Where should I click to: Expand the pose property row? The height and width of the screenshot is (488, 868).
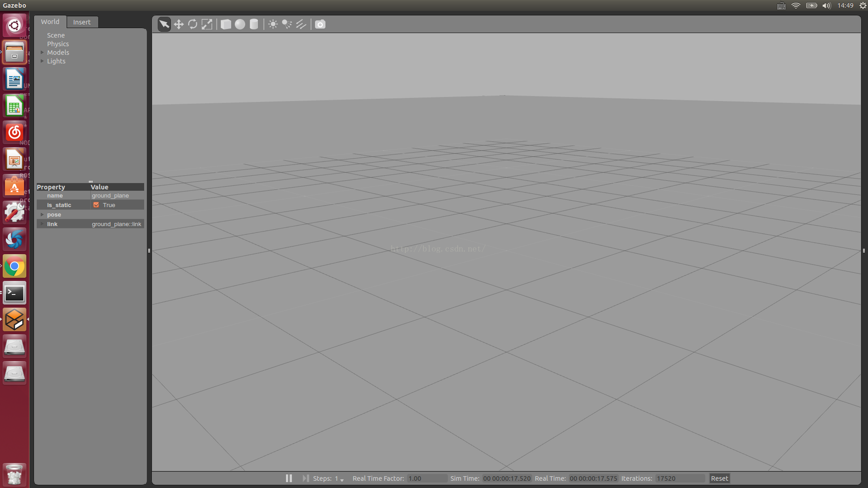pyautogui.click(x=42, y=215)
